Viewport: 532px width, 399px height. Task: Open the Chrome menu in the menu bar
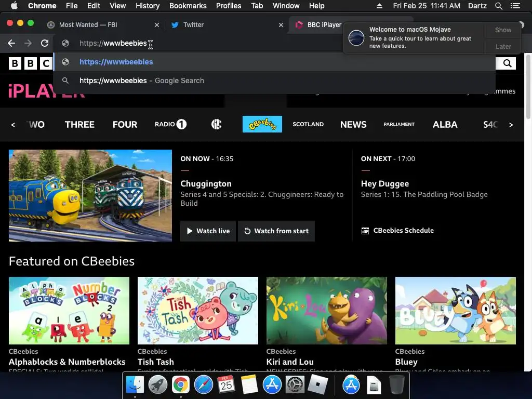click(x=42, y=6)
